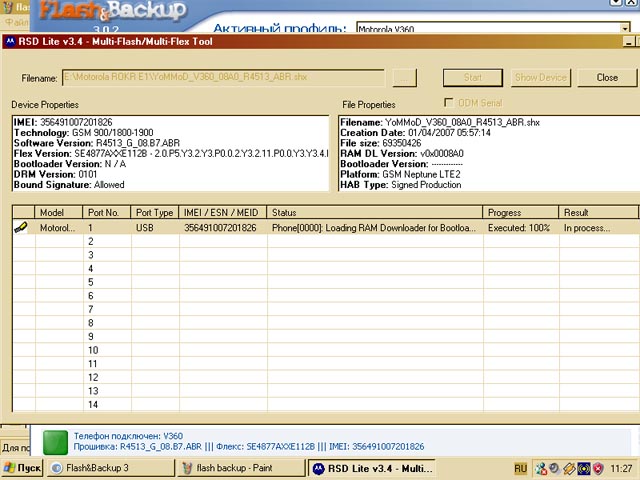Click the DRM Version 0101 line
Image resolution: width=640 pixels, height=480 pixels.
[56, 174]
